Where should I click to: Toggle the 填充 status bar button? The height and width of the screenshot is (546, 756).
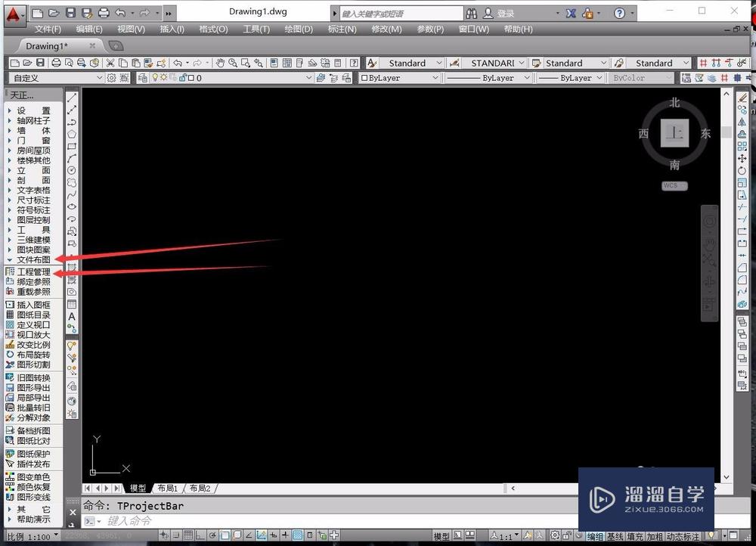[x=635, y=536]
